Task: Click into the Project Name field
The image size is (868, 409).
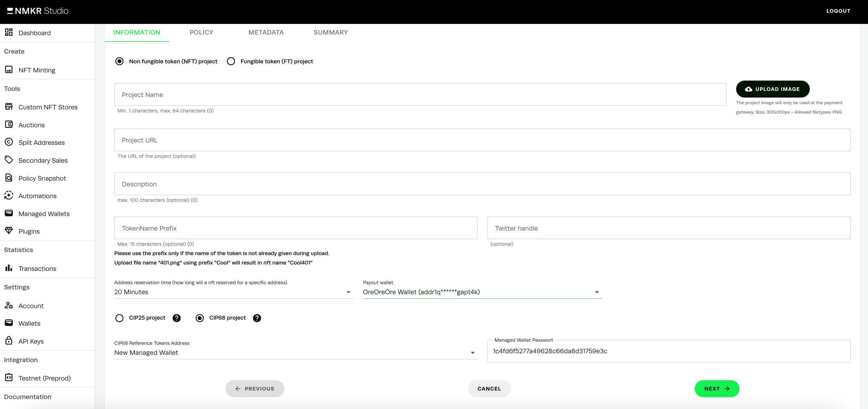Action: tap(420, 95)
